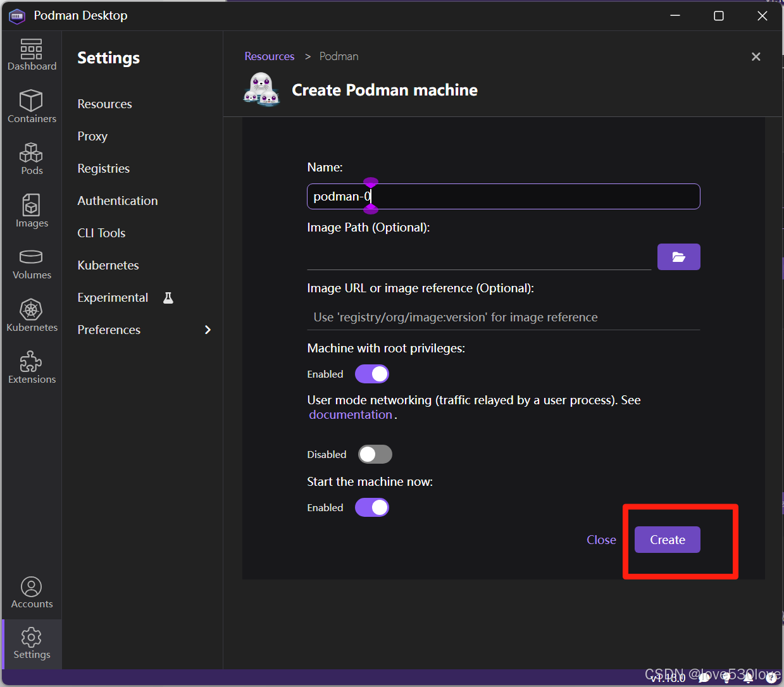The width and height of the screenshot is (784, 687).
Task: Open Authentication settings page
Action: tap(118, 201)
